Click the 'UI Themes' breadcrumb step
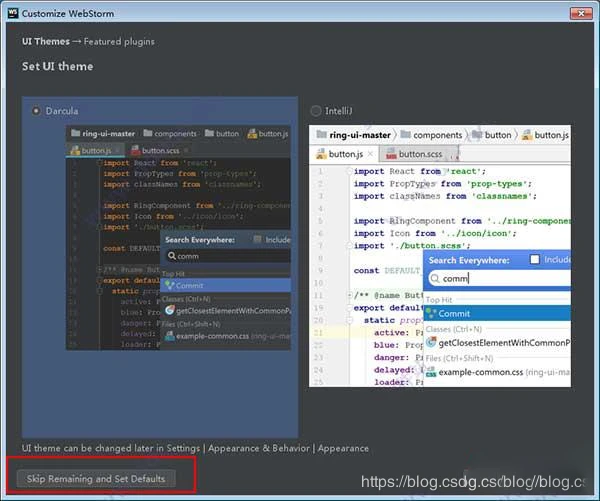The height and width of the screenshot is (501, 600). point(46,41)
